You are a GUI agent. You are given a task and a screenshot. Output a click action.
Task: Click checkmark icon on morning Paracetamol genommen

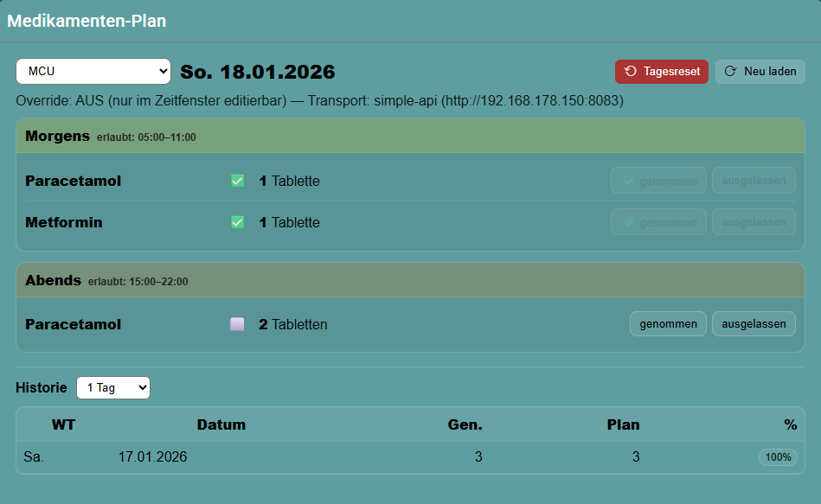pyautogui.click(x=629, y=181)
